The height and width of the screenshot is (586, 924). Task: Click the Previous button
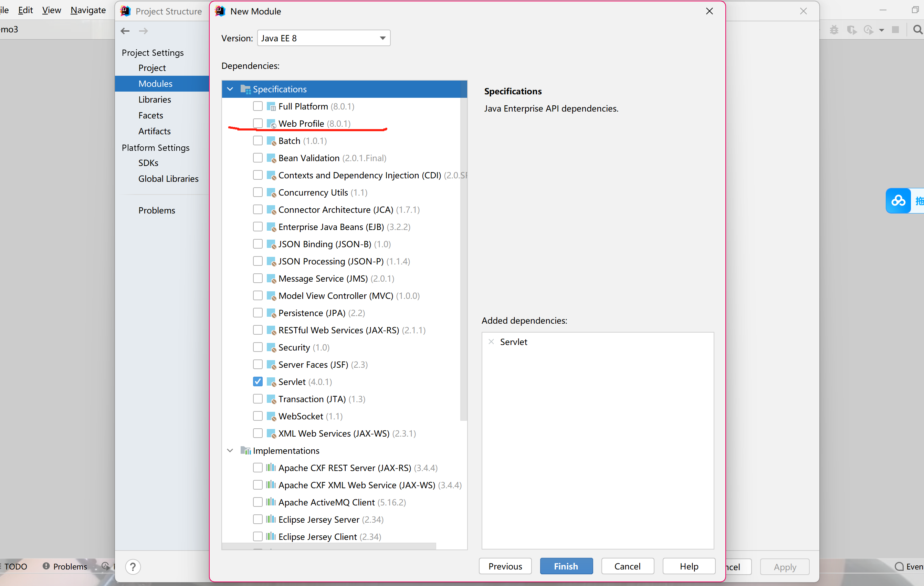[x=505, y=566]
